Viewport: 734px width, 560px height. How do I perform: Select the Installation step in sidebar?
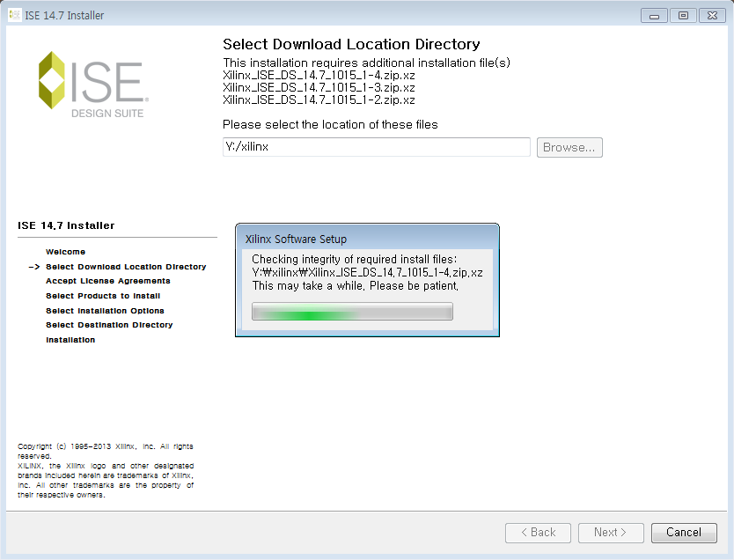point(70,340)
